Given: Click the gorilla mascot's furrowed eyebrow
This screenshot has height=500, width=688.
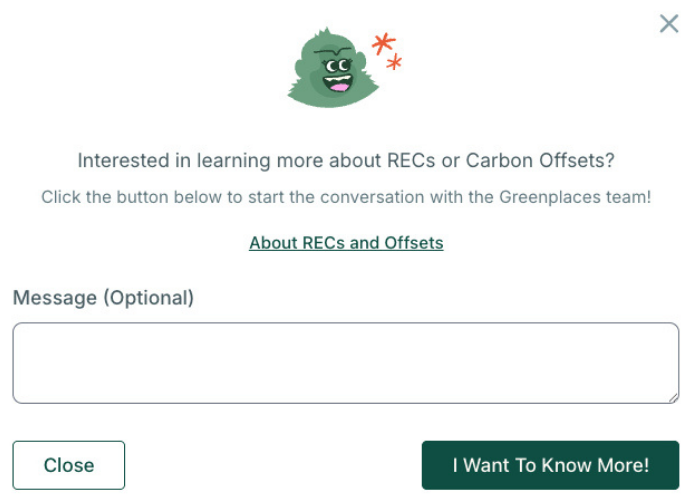Looking at the screenshot, I should [333, 51].
